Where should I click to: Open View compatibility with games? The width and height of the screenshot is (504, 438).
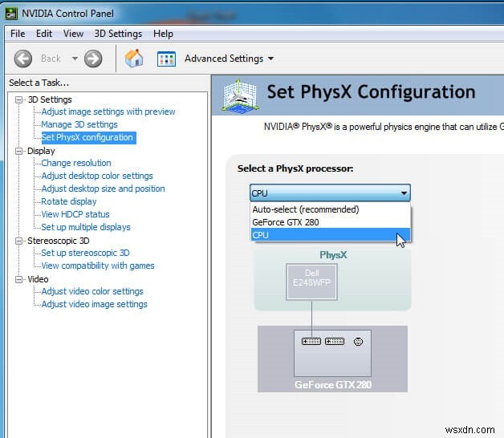[x=98, y=266]
